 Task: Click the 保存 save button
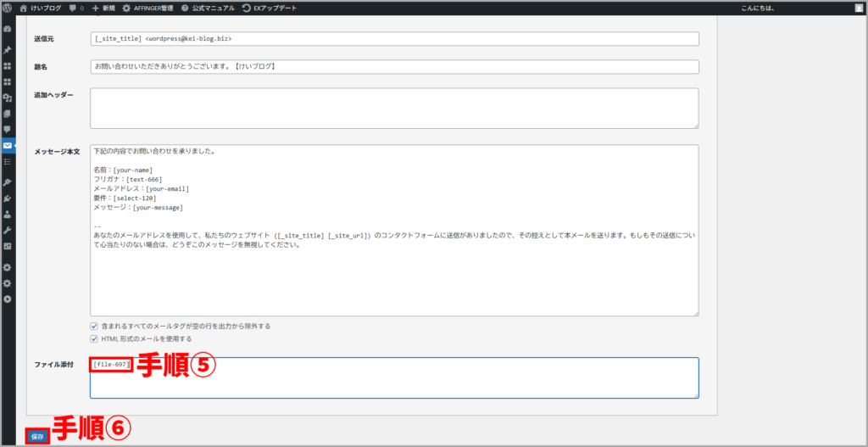tap(37, 436)
